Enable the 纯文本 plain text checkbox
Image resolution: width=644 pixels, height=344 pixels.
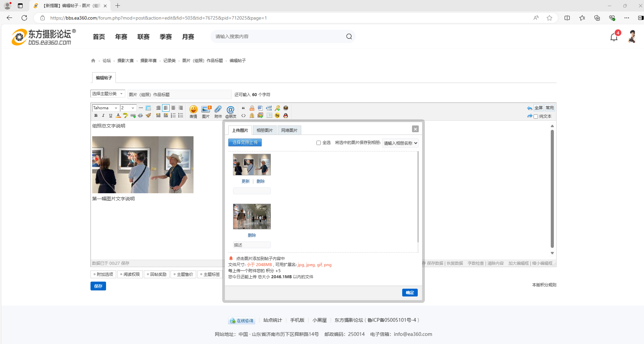click(536, 116)
